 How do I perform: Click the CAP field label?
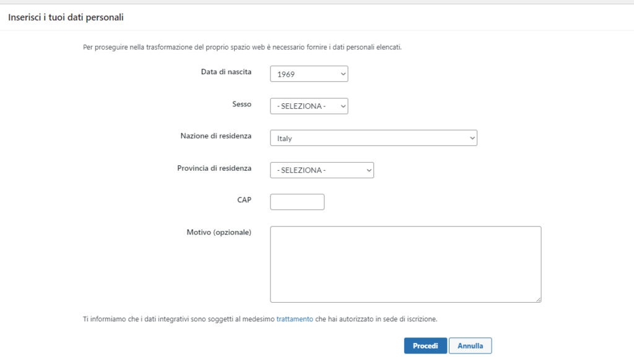tap(245, 199)
